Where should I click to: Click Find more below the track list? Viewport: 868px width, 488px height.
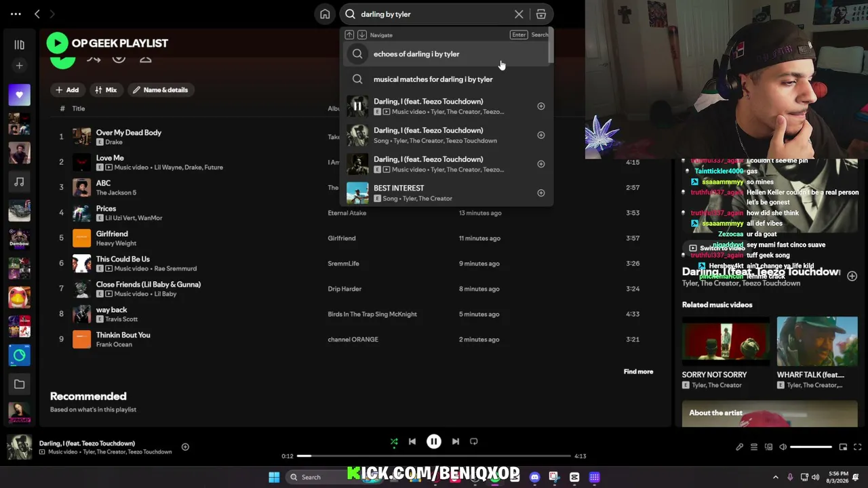click(x=638, y=371)
